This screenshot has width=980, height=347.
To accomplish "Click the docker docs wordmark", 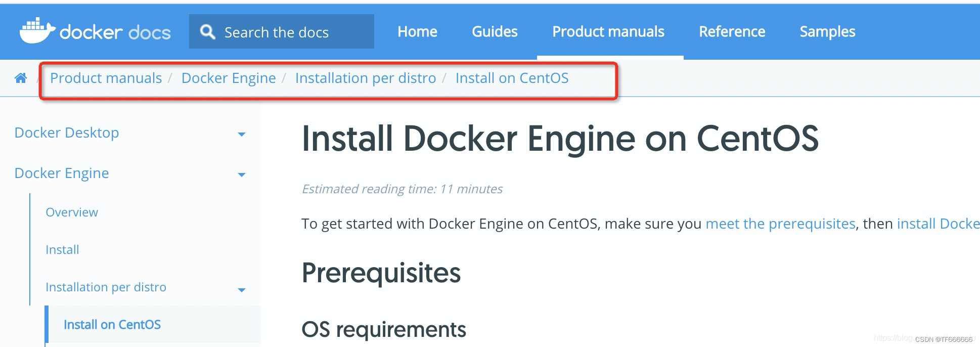I will coord(115,32).
